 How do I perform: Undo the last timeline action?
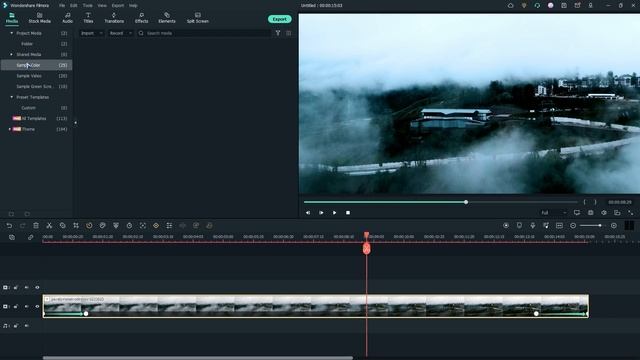(9, 225)
